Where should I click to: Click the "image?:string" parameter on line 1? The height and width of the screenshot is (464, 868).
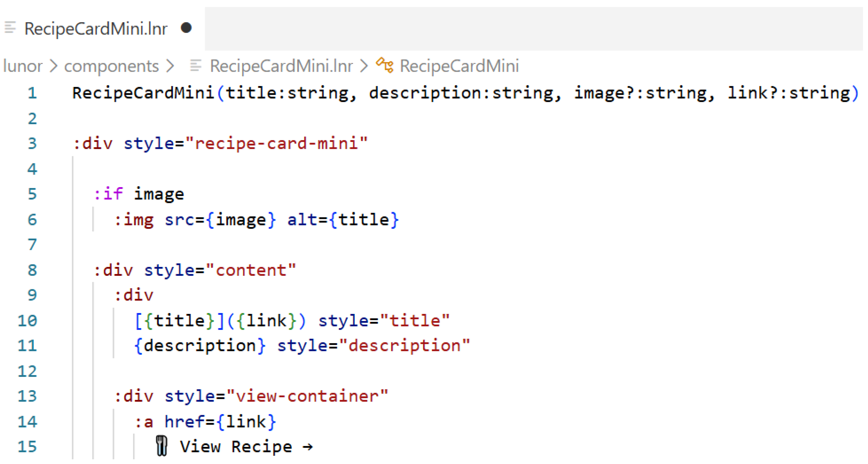(640, 93)
